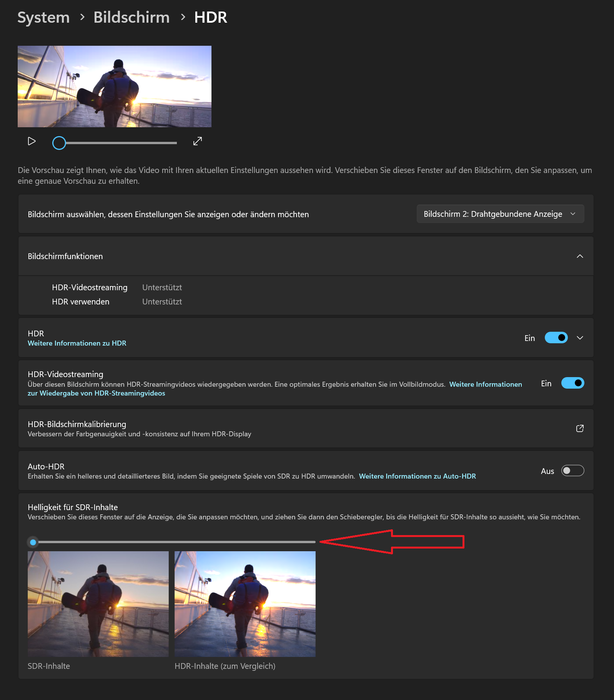Screen dimensions: 614x700
Task: Click the HDR-Inhalte comparison image
Action: (245, 604)
